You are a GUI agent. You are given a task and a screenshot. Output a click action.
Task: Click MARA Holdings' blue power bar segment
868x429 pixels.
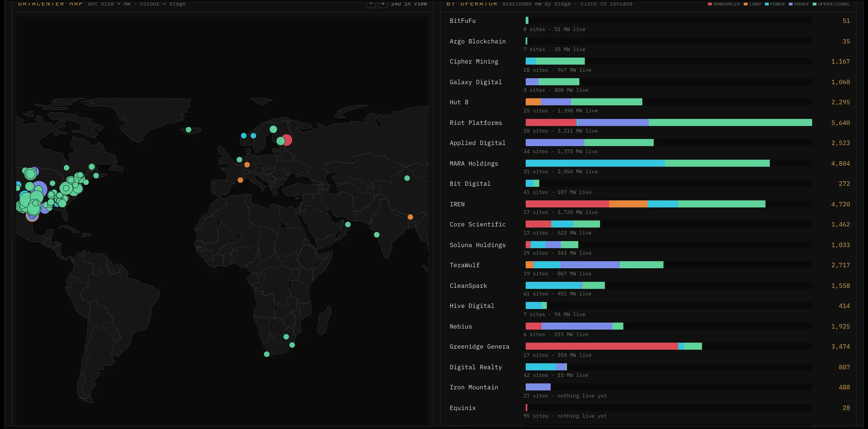(x=595, y=163)
